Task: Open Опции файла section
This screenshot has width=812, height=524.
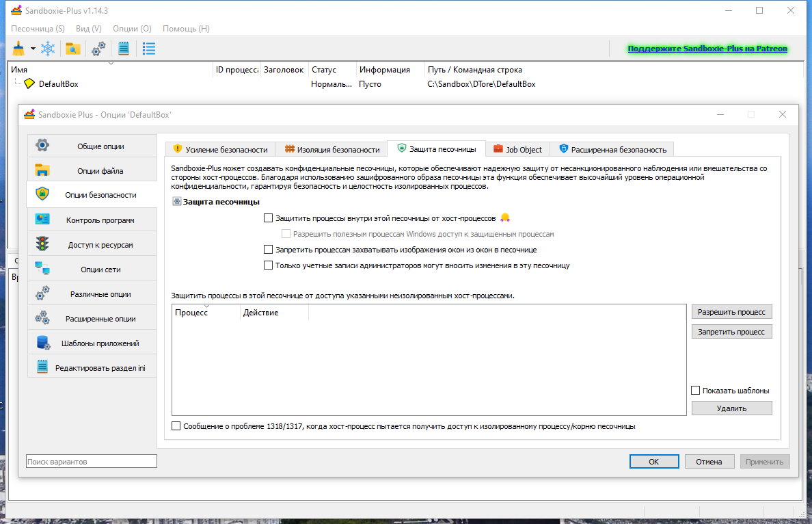Action: 92,170
